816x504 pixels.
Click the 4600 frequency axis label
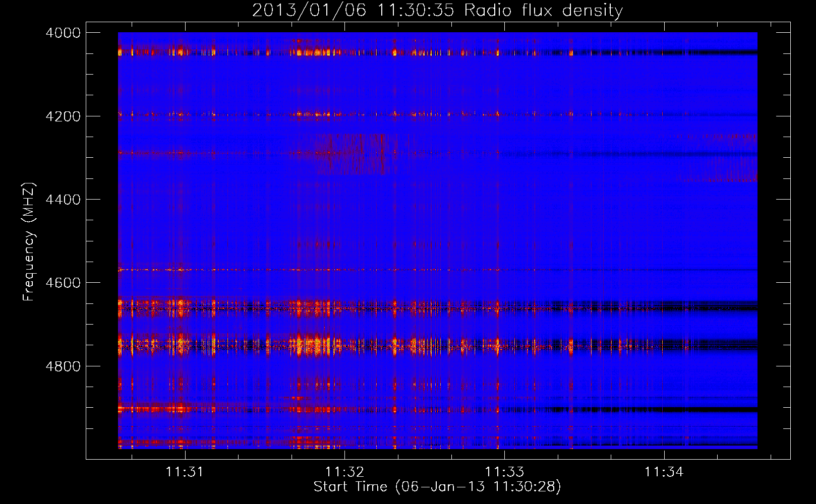click(x=63, y=283)
